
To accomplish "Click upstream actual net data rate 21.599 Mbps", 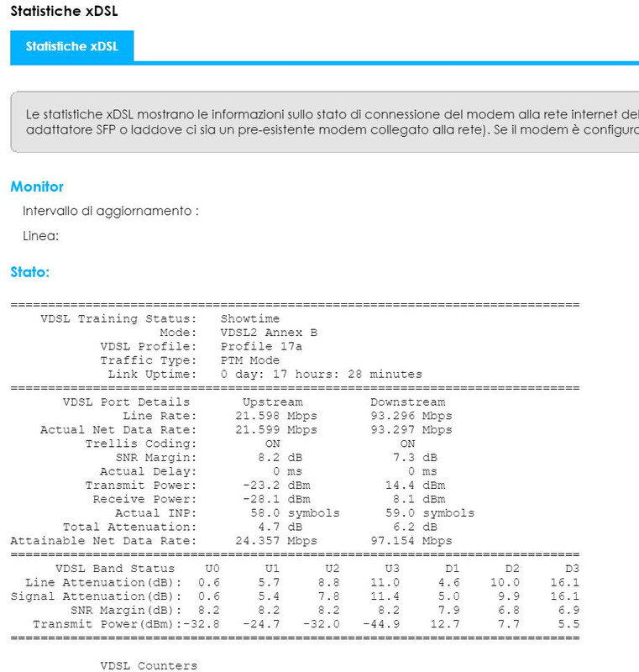I will (276, 429).
